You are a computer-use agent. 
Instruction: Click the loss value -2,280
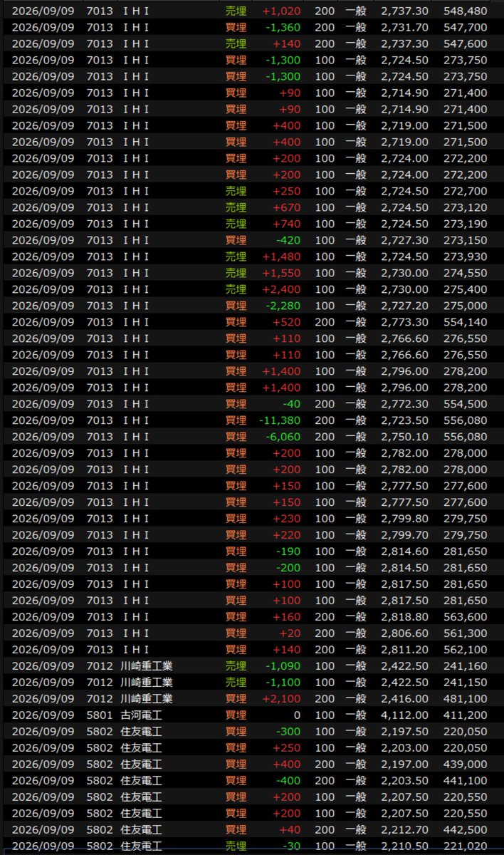(282, 306)
